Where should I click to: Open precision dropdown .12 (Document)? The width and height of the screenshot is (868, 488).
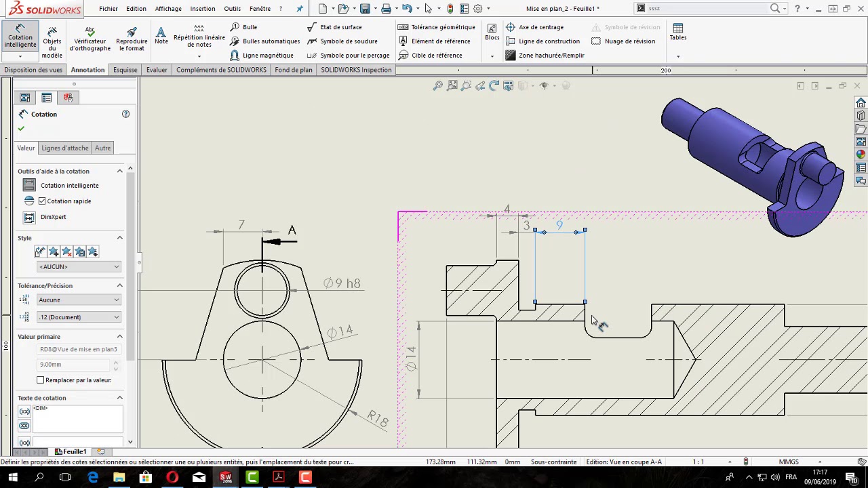79,317
